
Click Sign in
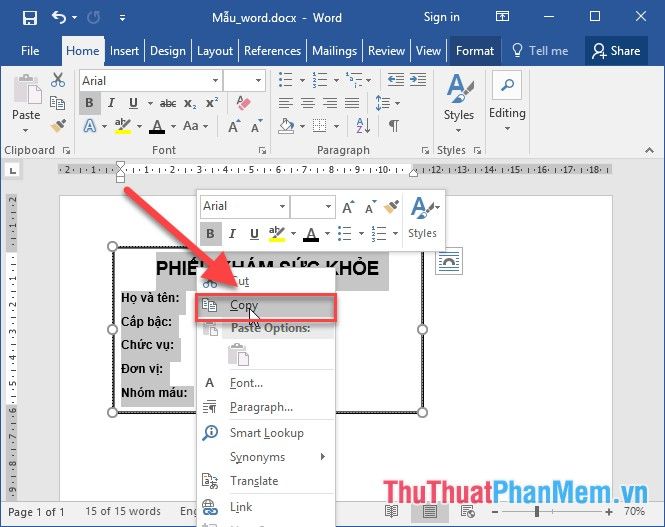click(441, 17)
